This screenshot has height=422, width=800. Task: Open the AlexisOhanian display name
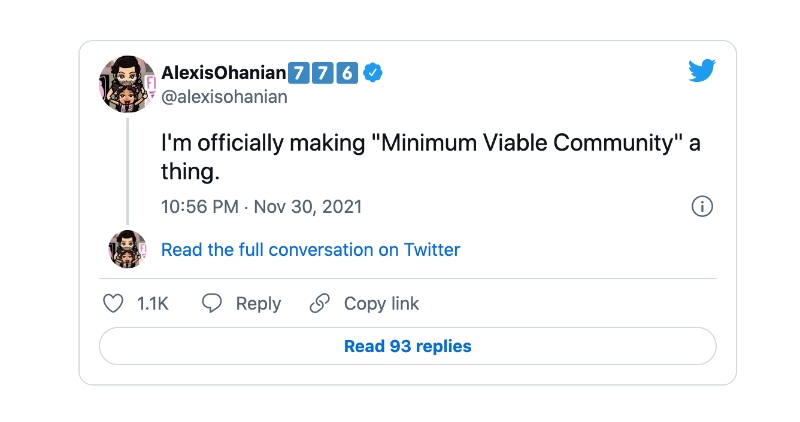click(223, 73)
